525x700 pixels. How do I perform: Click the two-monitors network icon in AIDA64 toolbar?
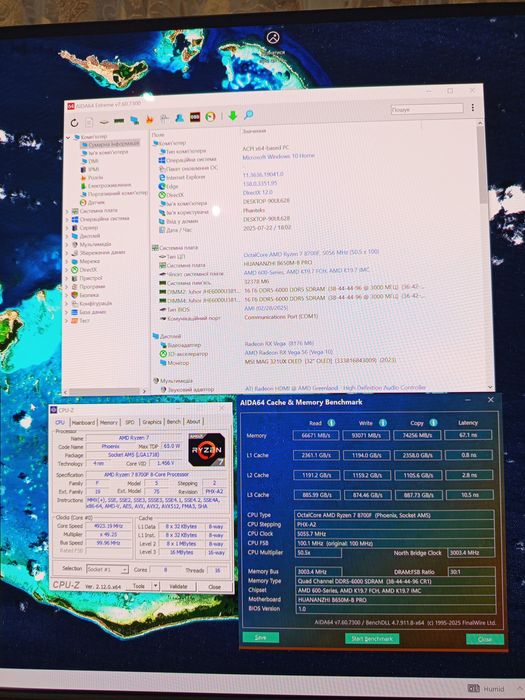pyautogui.click(x=134, y=120)
